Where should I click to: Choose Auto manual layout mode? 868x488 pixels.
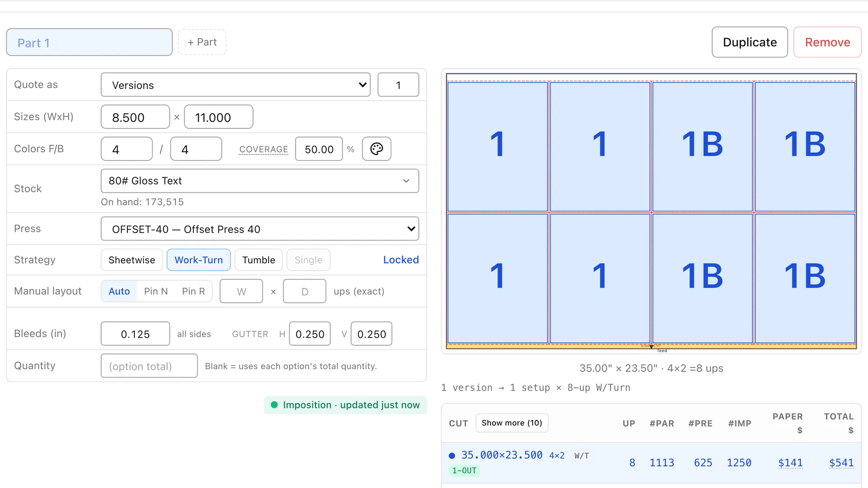click(x=119, y=291)
